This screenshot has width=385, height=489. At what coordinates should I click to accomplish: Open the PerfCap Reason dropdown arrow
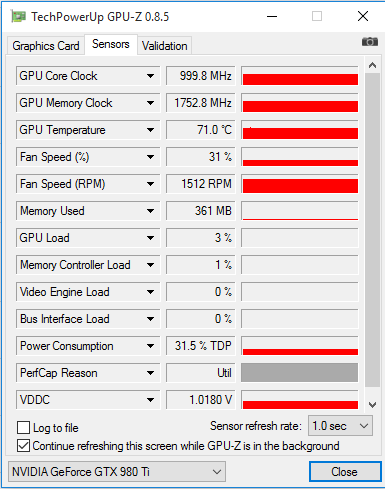pos(150,373)
